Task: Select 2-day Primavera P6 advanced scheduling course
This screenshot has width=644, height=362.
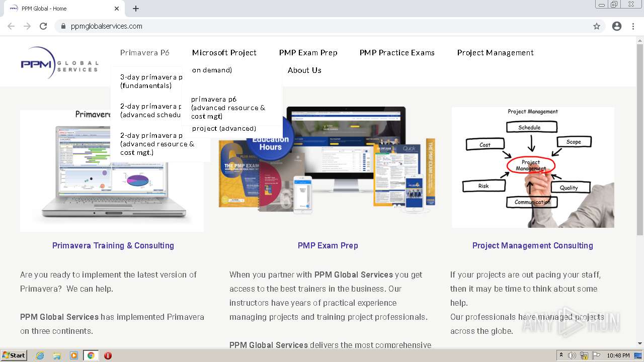Action: [151, 111]
